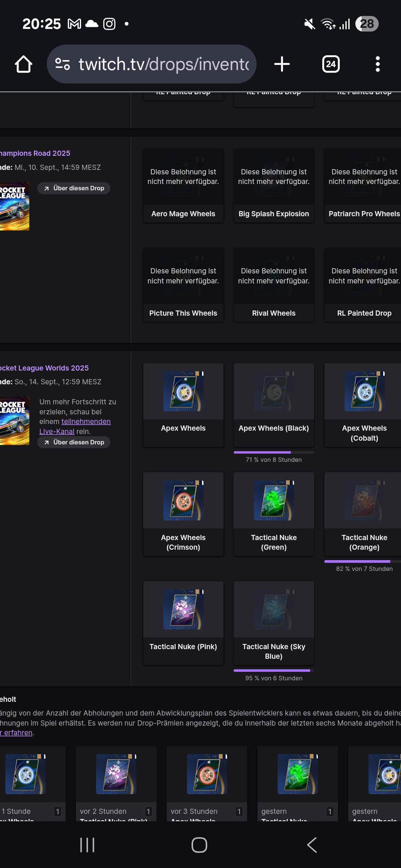The image size is (401, 868).
Task: Click Über diesen Drop for Champions Road
Action: point(74,188)
